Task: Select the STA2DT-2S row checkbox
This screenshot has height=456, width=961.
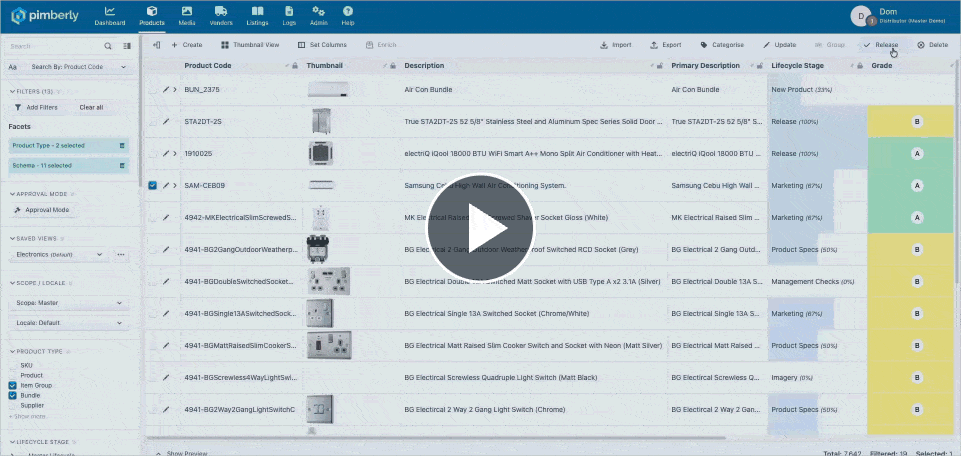Action: 153,121
